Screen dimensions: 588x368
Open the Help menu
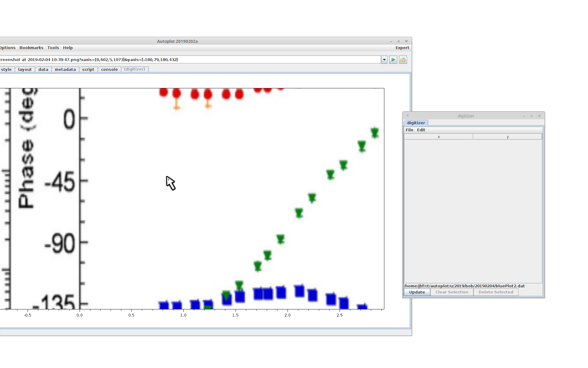[x=68, y=48]
